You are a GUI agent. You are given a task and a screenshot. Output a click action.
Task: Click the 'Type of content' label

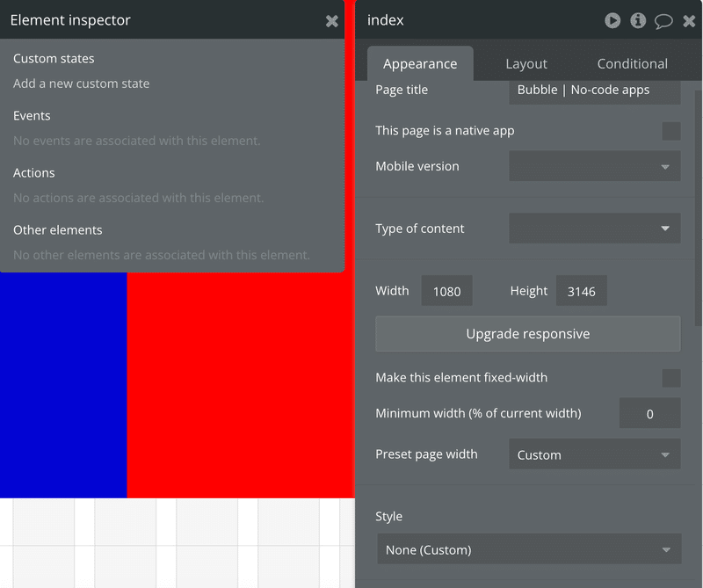pos(420,229)
